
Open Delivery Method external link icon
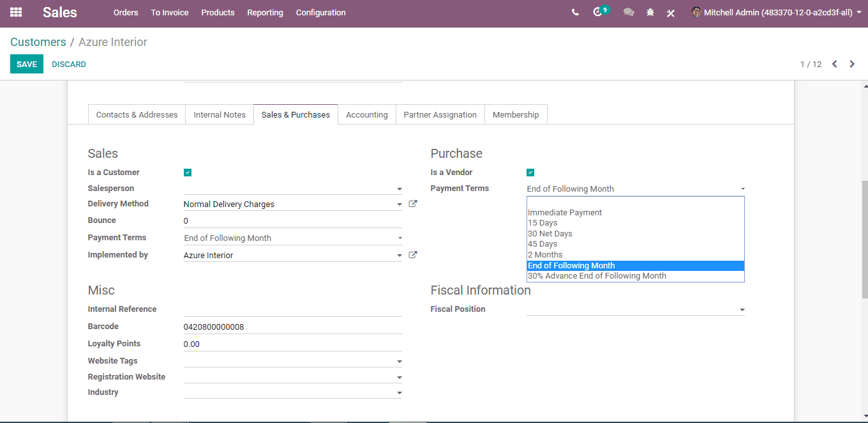click(x=413, y=204)
